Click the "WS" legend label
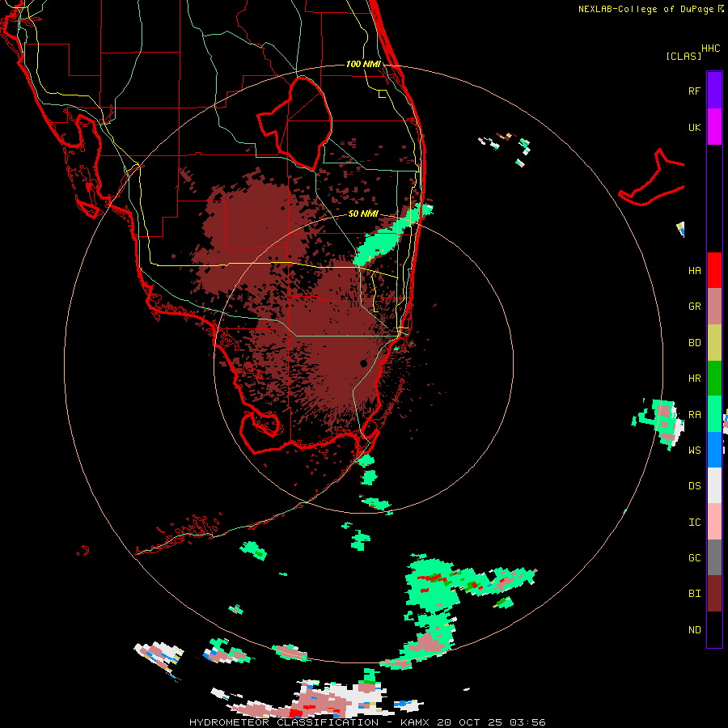 pyautogui.click(x=694, y=451)
